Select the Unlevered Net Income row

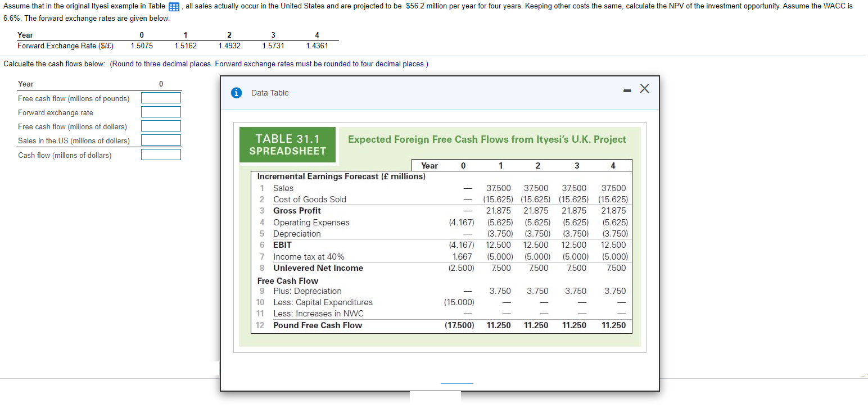click(x=318, y=268)
